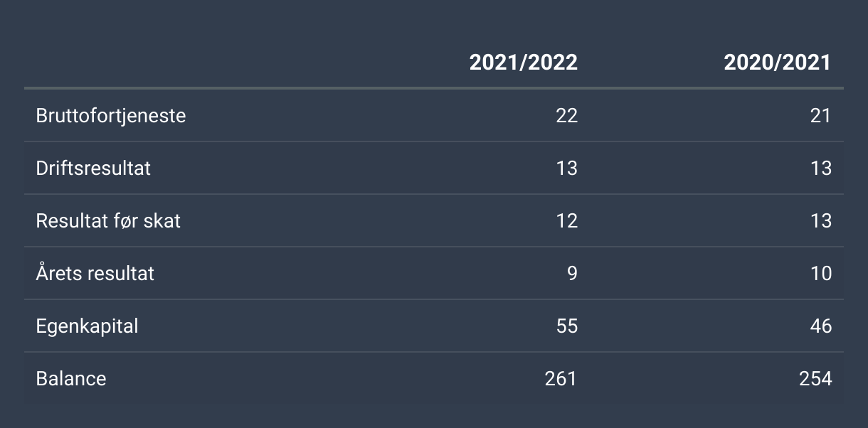Click the Driftsresultat row label

[93, 168]
